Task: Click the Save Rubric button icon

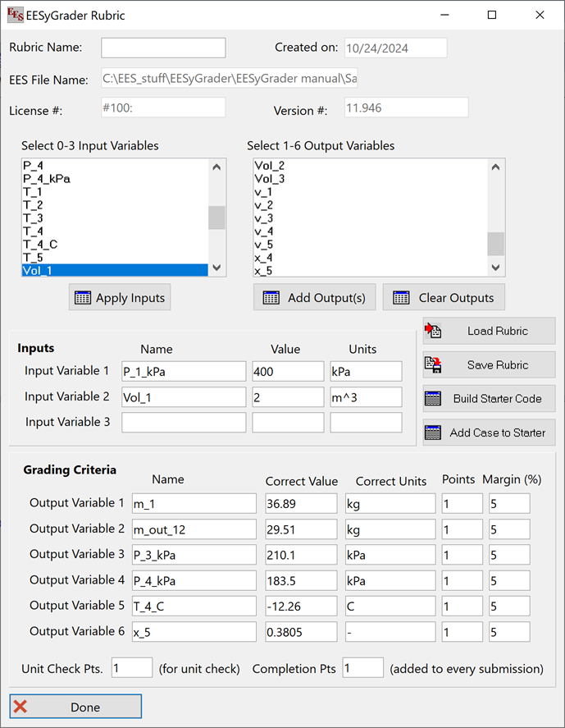Action: pos(433,364)
